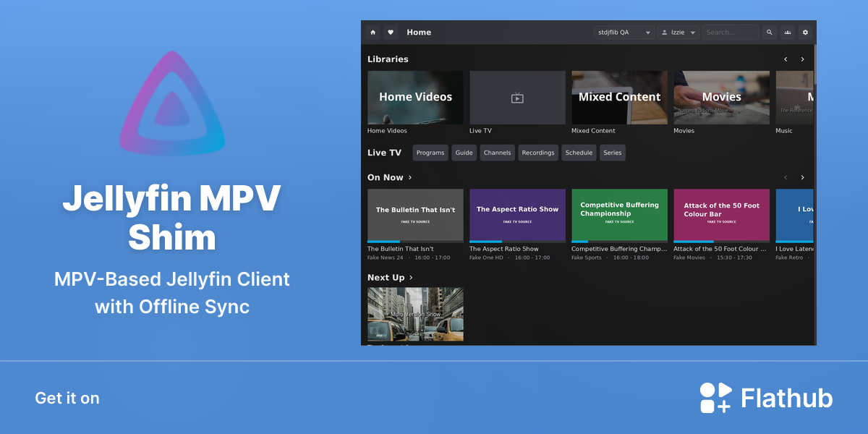Viewport: 868px width, 434px height.
Task: Open the Home Videos library thumbnail
Action: tap(415, 98)
